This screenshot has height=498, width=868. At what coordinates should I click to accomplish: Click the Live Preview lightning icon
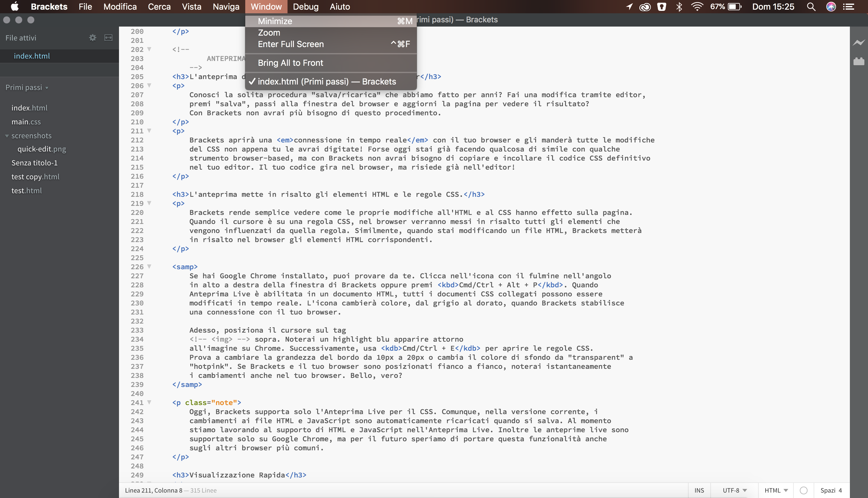[x=858, y=43]
